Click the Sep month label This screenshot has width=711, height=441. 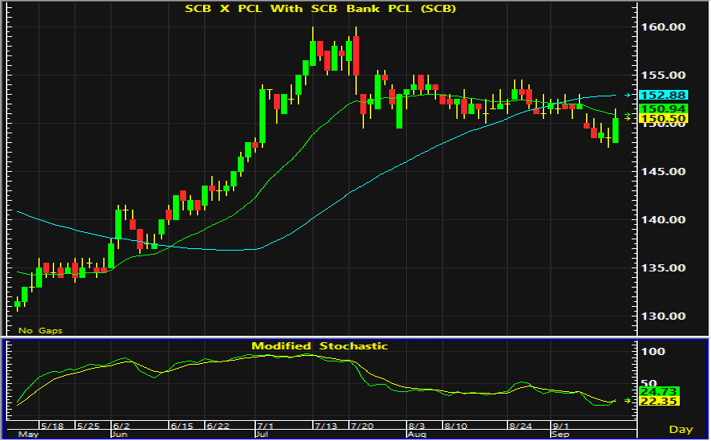pos(560,435)
